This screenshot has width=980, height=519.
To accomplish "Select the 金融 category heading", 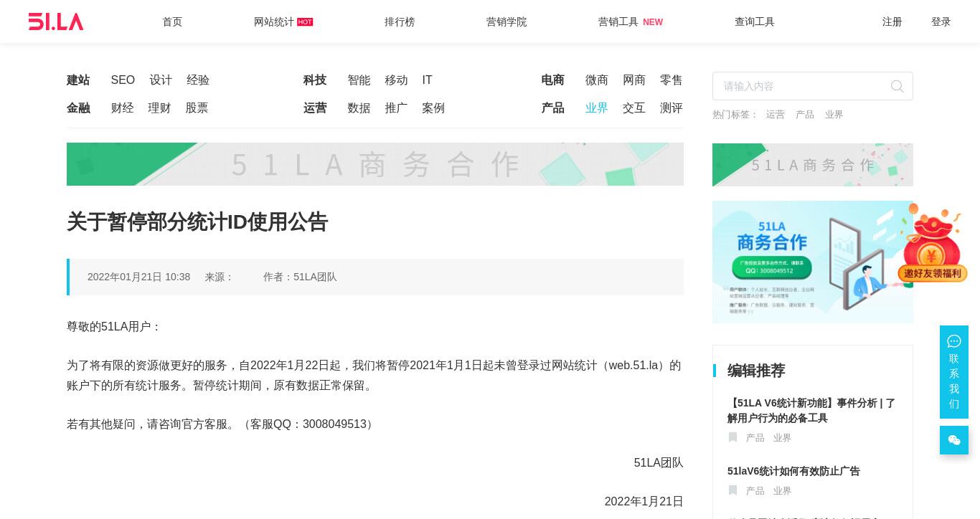I will click(78, 108).
